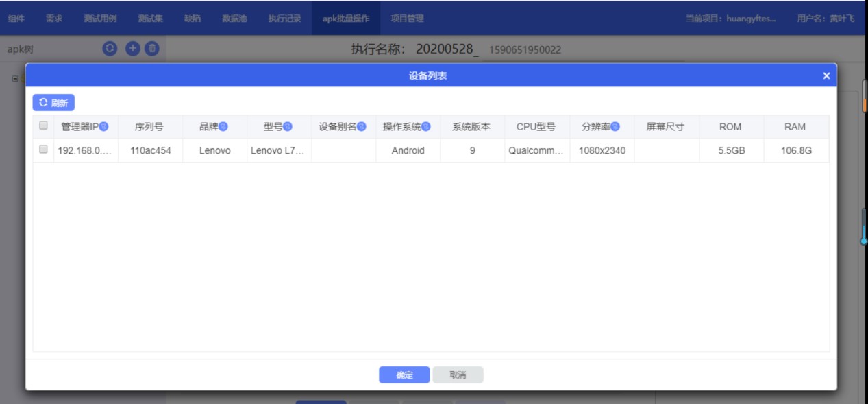
Task: Confirm selection with the 确定 button
Action: (404, 375)
